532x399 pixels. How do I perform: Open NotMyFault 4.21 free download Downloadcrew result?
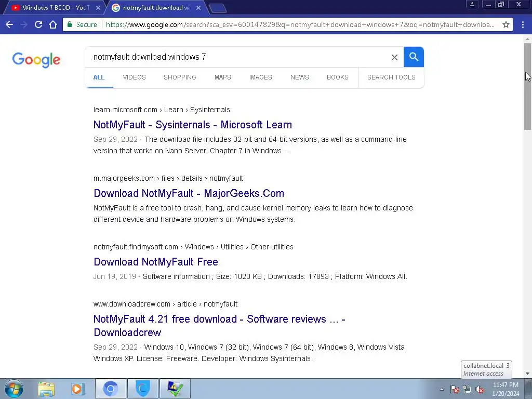[x=219, y=325]
